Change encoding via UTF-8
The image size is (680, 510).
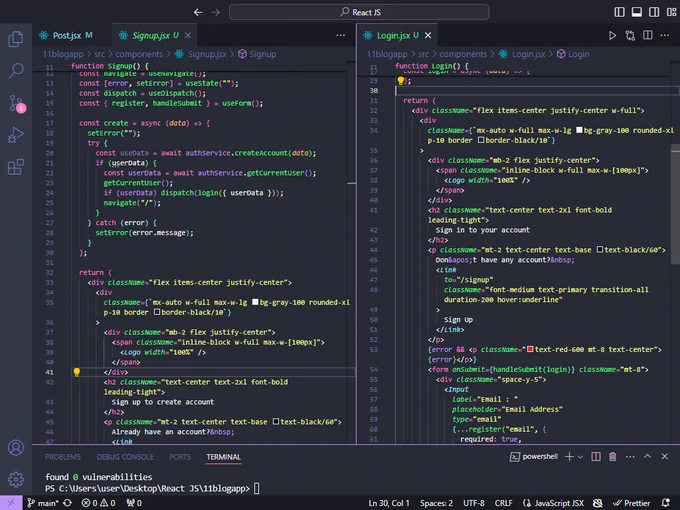tap(474, 503)
